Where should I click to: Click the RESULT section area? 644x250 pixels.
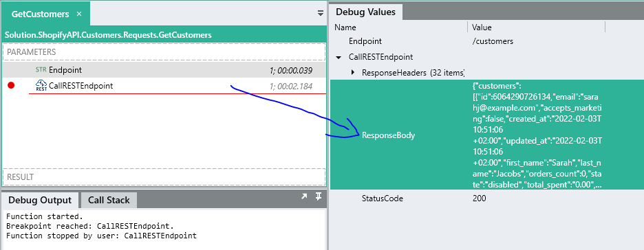(164, 177)
